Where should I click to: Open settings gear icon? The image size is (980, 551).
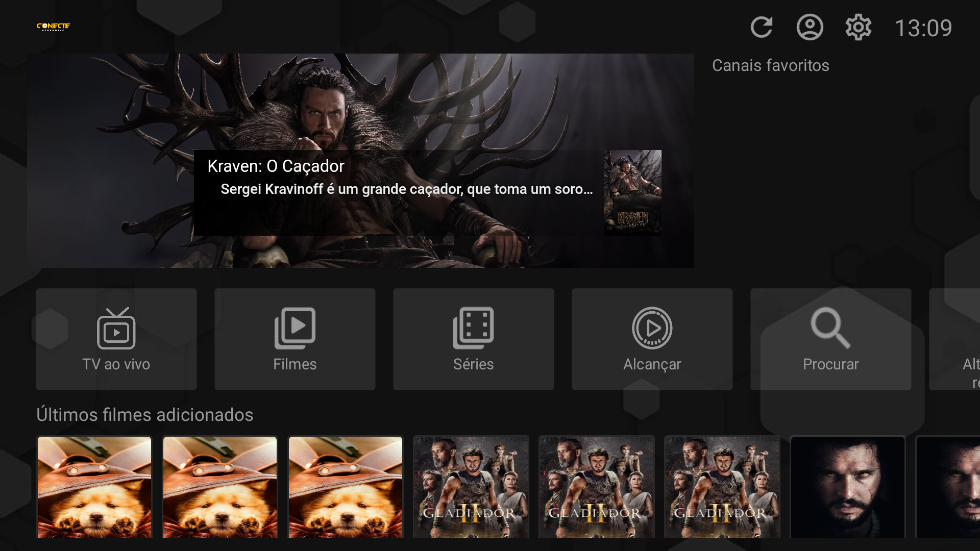point(858,28)
